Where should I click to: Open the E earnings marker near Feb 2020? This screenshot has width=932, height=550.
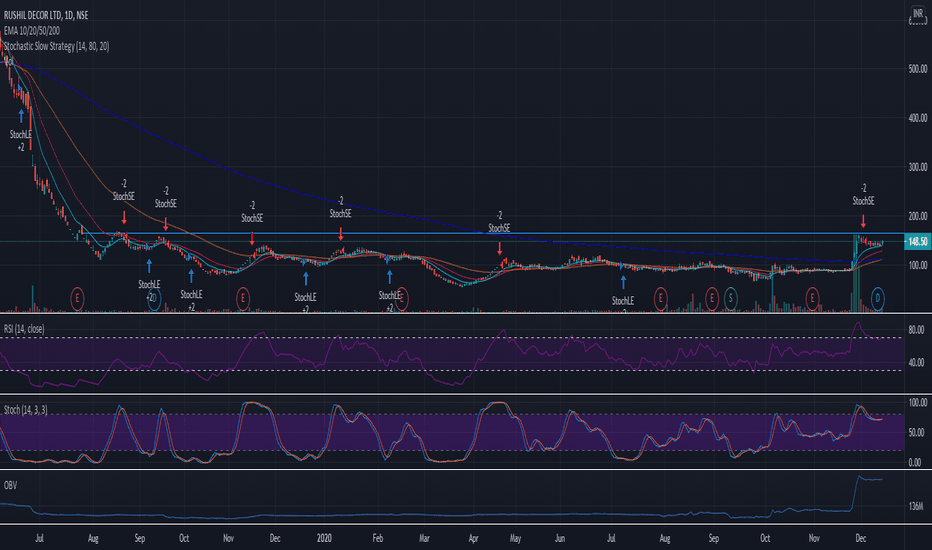coord(402,298)
